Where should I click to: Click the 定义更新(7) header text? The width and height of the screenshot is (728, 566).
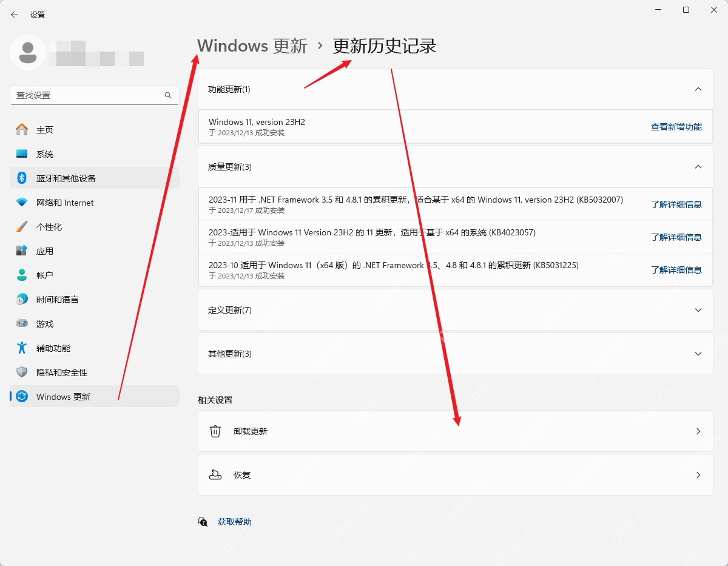[x=229, y=310]
